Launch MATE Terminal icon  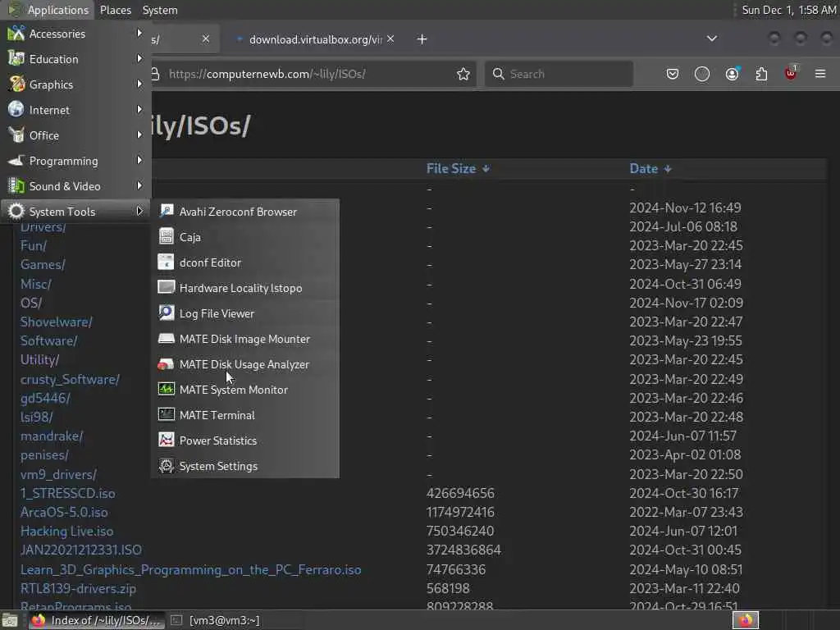click(166, 414)
